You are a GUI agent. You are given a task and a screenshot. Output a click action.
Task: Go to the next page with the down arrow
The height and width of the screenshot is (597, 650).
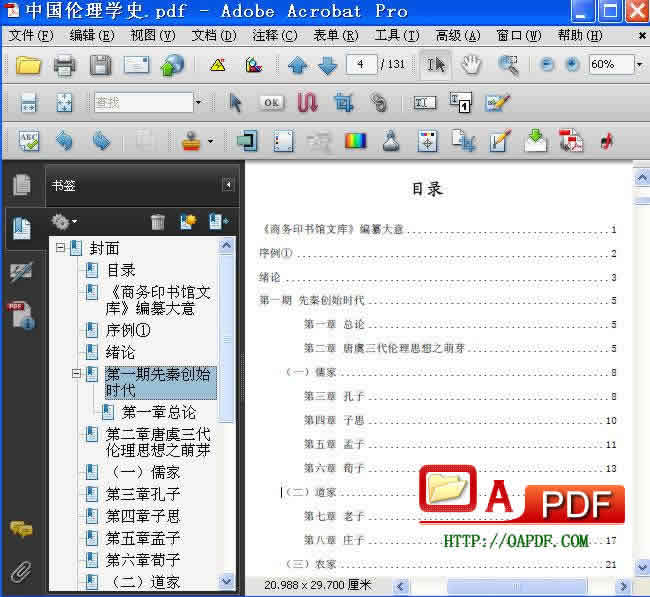(x=327, y=66)
